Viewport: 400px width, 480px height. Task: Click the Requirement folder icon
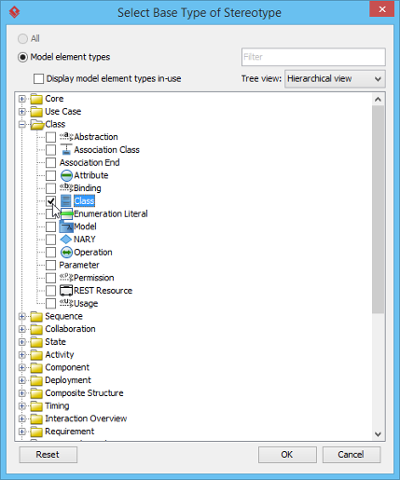(x=36, y=432)
